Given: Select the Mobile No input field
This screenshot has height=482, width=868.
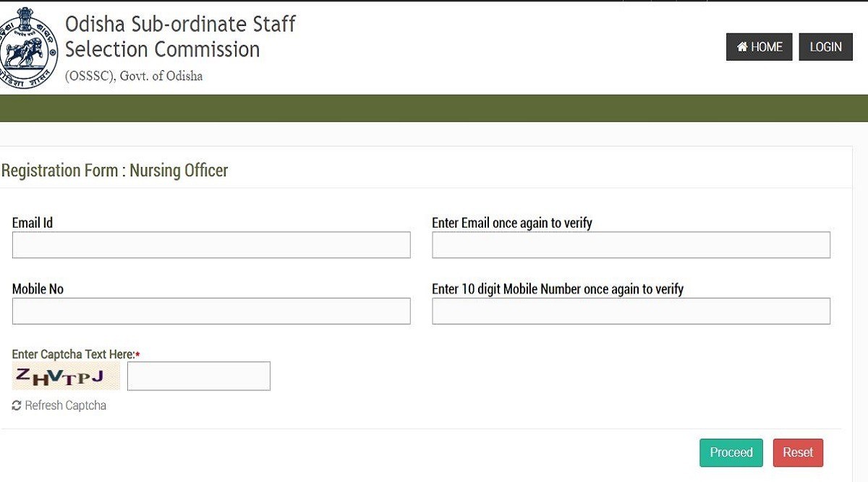Looking at the screenshot, I should coord(211,311).
